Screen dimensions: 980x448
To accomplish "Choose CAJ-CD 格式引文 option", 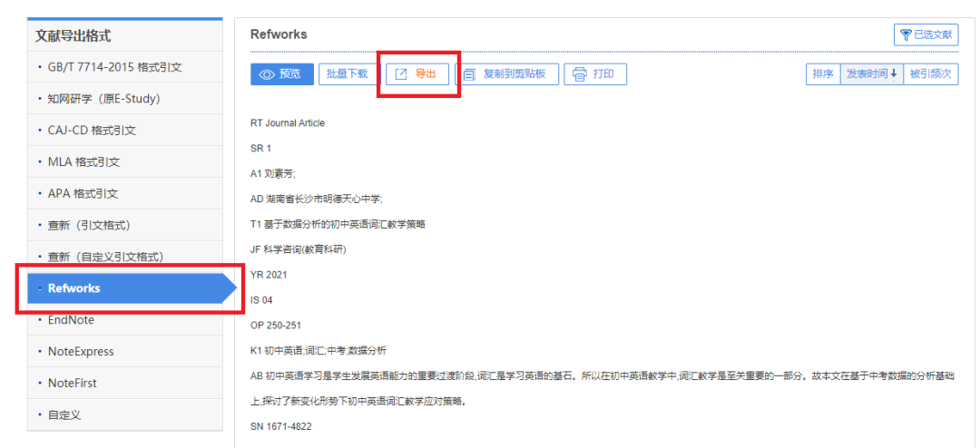I will (x=125, y=131).
